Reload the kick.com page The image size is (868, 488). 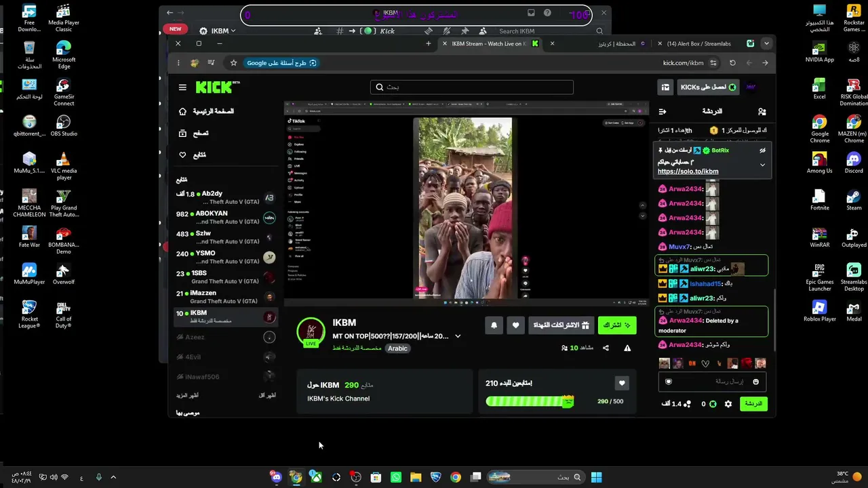tap(732, 63)
